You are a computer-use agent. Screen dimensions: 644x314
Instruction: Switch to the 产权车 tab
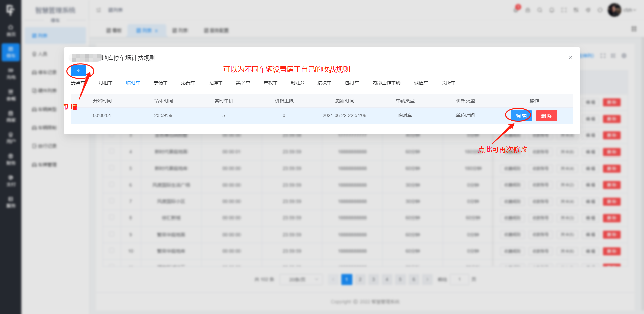[x=270, y=83]
